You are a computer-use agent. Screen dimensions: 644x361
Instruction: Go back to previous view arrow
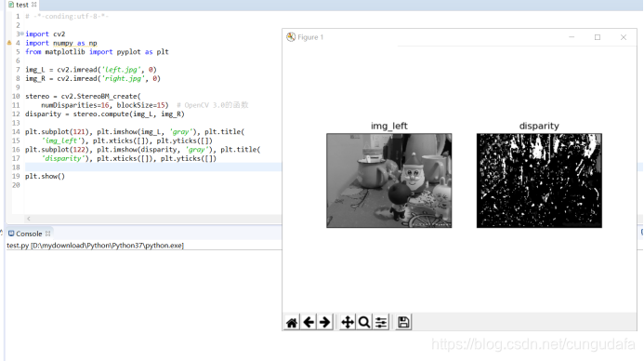(309, 322)
